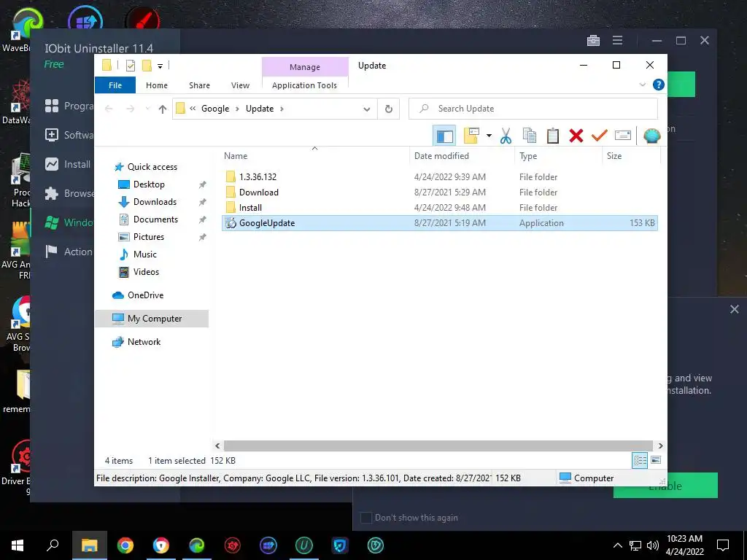Open Downloads in navigation pane

coord(155,202)
